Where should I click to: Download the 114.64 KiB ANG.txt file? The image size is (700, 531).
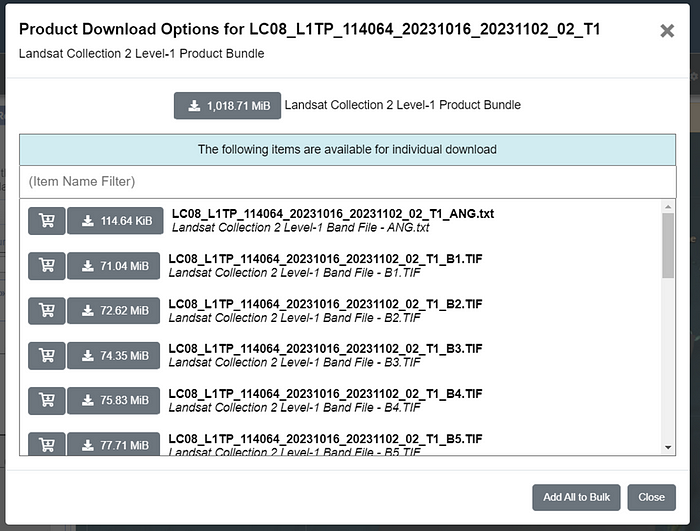(x=115, y=221)
